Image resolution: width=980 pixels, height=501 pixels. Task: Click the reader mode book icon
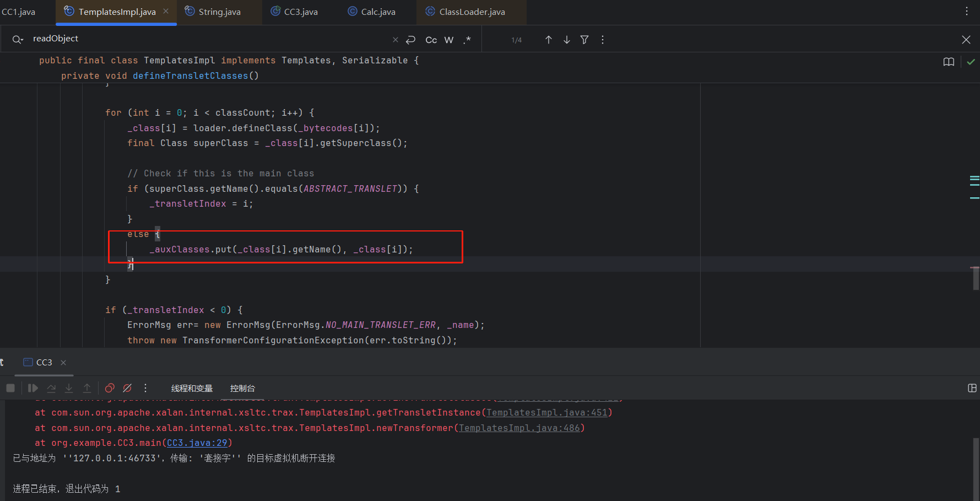pyautogui.click(x=949, y=62)
